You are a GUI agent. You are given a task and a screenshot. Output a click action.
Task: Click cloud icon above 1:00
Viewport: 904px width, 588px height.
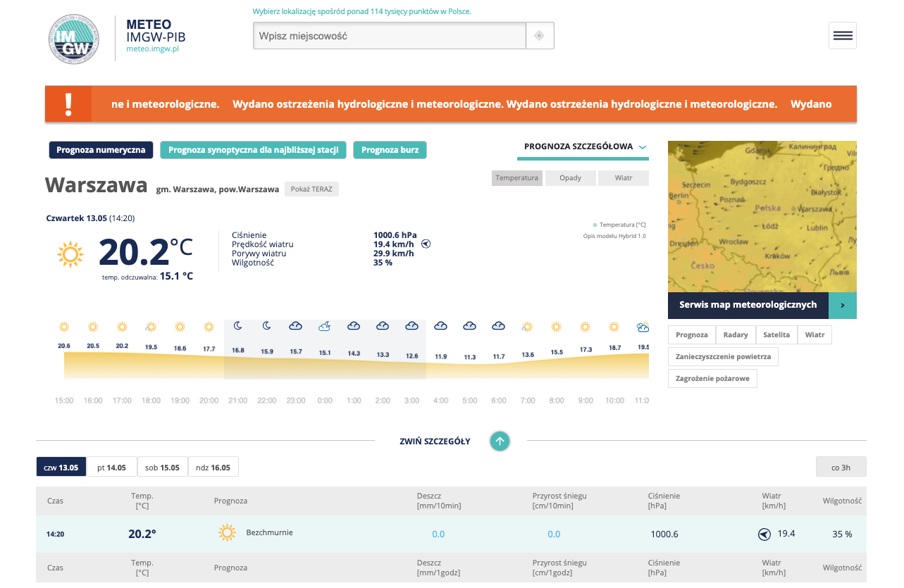(x=354, y=326)
